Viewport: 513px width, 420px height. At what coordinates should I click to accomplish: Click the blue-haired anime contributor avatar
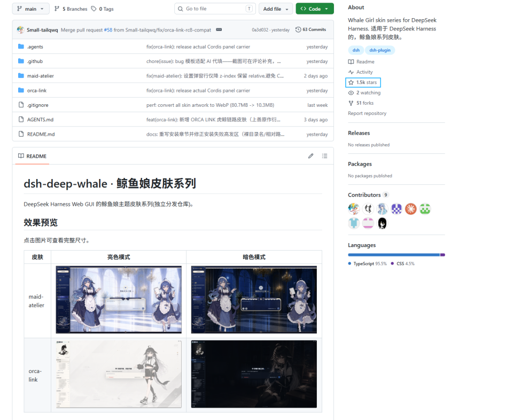[382, 209]
